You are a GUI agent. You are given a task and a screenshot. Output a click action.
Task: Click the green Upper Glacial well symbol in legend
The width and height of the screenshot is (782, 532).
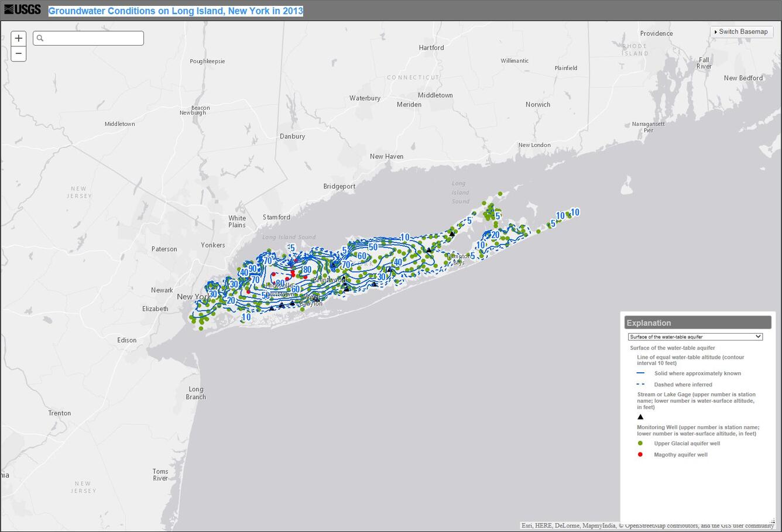[x=640, y=443]
